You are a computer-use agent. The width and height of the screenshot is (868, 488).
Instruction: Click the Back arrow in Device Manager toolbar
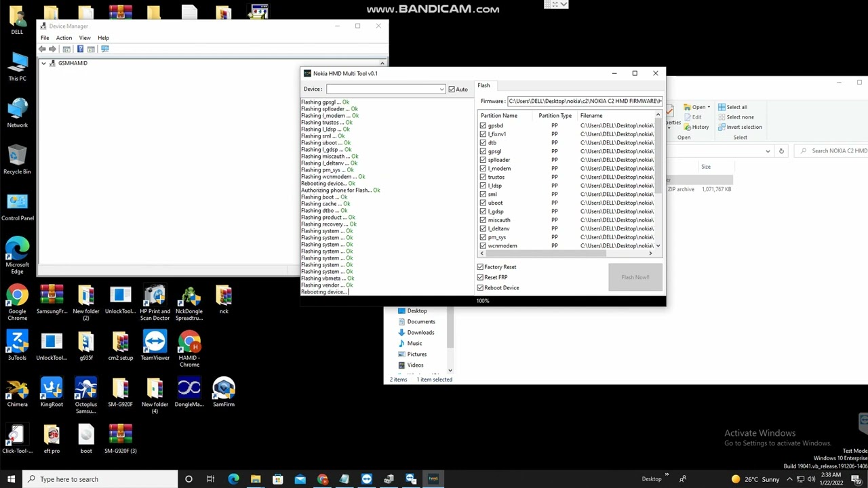coord(43,49)
